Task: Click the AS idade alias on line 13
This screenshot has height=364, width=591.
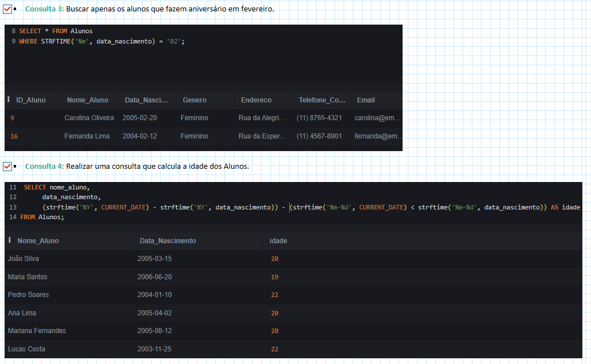Action: click(565, 207)
